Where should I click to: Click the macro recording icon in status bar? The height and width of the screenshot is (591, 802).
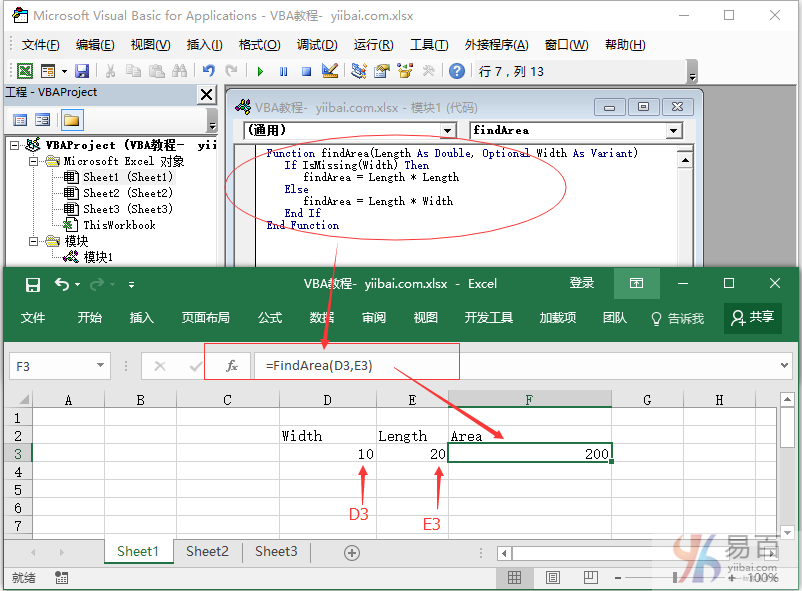(61, 578)
